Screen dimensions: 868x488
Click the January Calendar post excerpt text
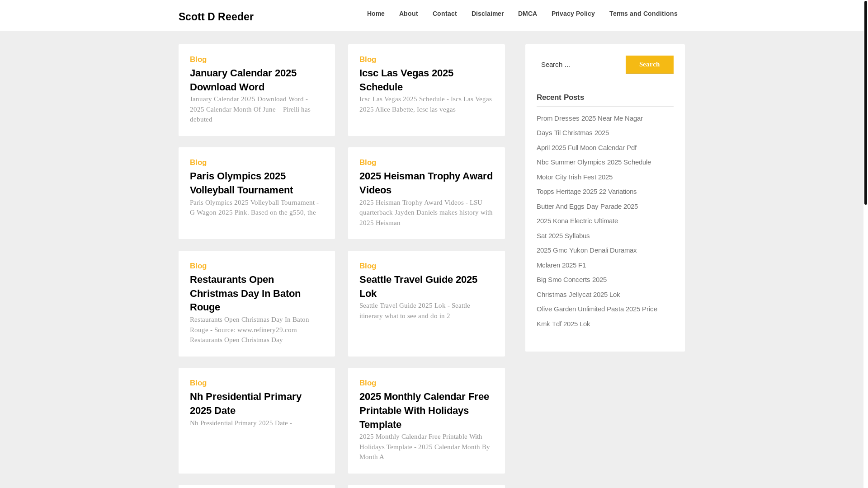coord(250,109)
